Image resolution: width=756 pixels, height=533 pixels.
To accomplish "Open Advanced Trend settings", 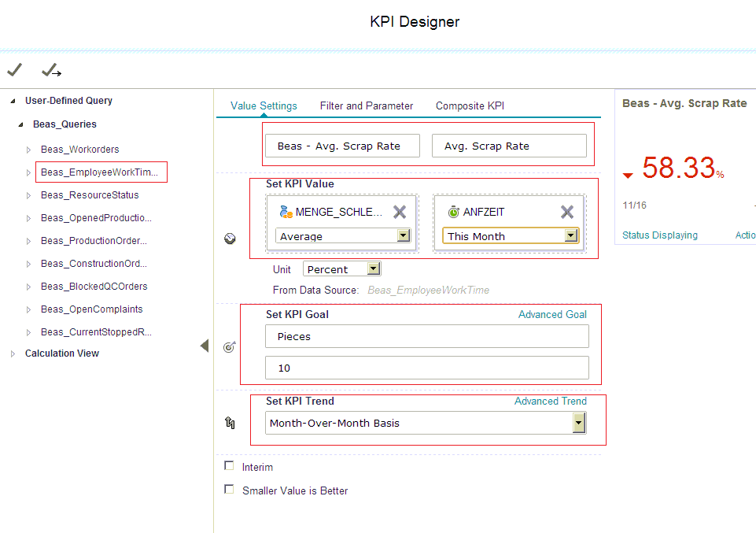I will click(551, 401).
